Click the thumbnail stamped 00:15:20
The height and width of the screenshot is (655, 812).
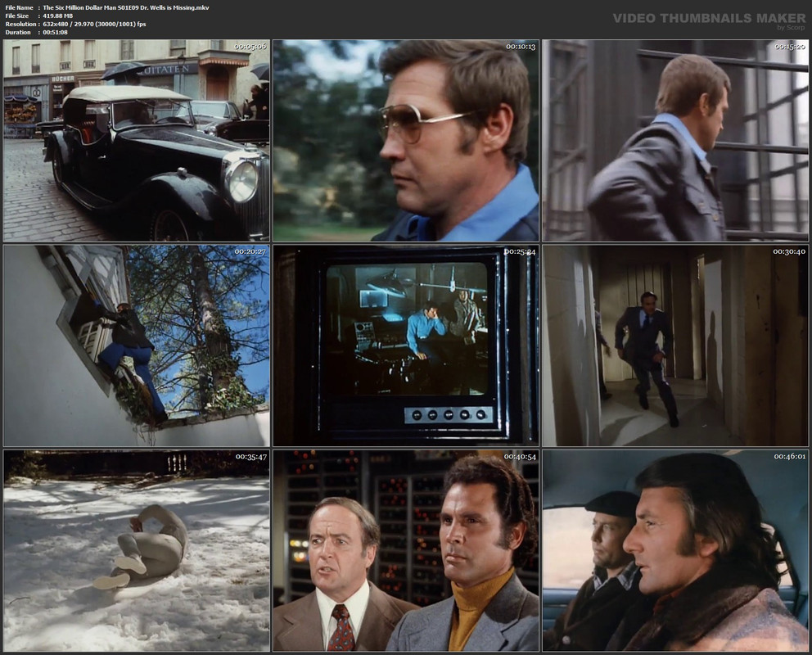(675, 141)
